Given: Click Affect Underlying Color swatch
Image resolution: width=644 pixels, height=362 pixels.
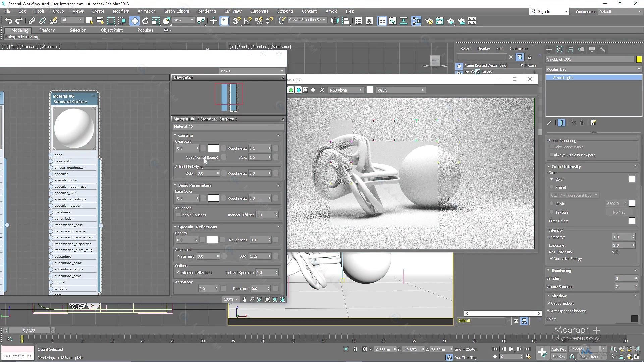Looking at the screenshot, I should [x=223, y=173].
